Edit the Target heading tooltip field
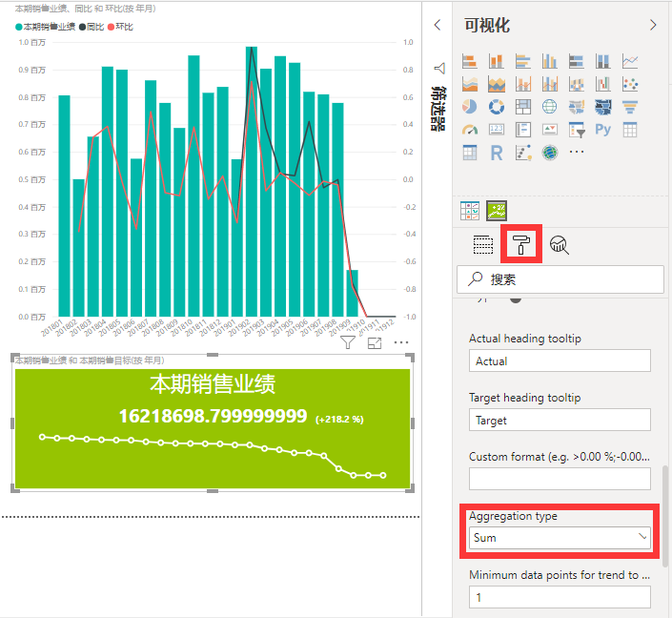 pyautogui.click(x=560, y=420)
